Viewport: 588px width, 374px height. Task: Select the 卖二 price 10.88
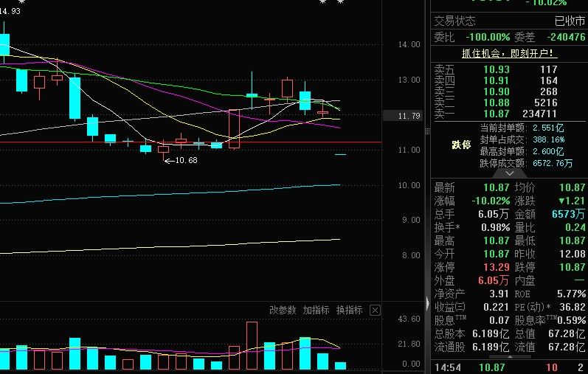(497, 103)
